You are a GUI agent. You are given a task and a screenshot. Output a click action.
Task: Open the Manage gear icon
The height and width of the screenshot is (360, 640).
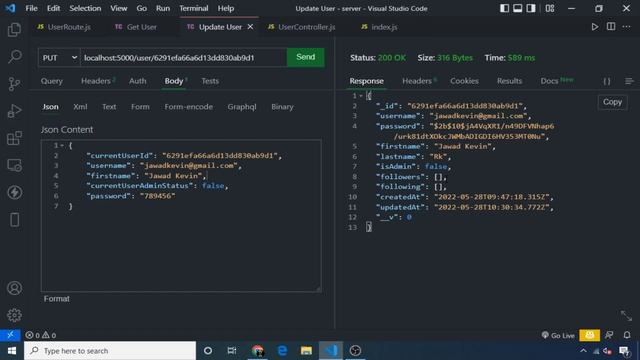pyautogui.click(x=14, y=315)
